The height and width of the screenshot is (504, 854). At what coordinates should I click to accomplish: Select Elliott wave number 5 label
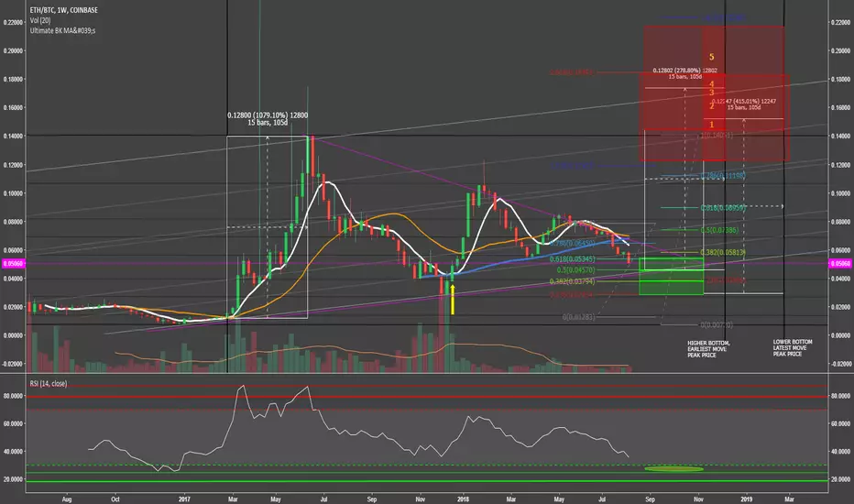pyautogui.click(x=711, y=57)
